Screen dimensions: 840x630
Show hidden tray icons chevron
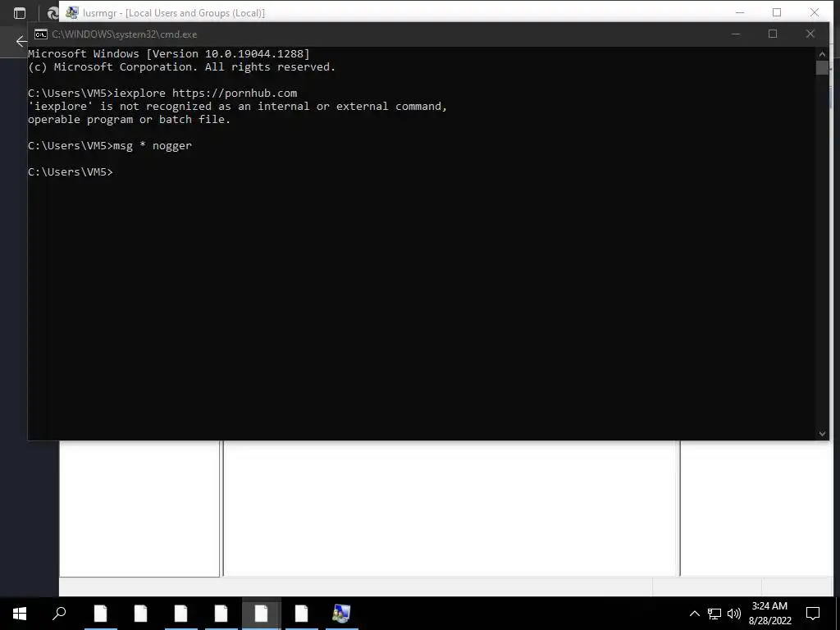[694, 614]
